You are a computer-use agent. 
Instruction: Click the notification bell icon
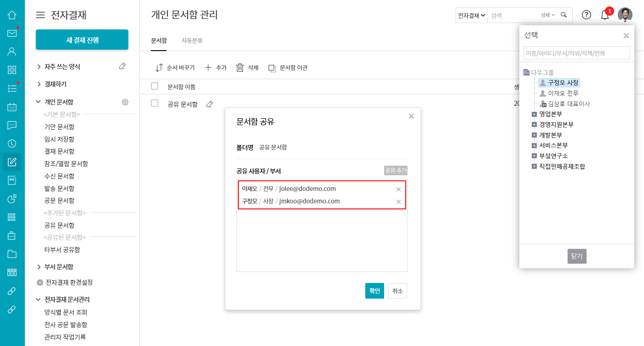[605, 15]
